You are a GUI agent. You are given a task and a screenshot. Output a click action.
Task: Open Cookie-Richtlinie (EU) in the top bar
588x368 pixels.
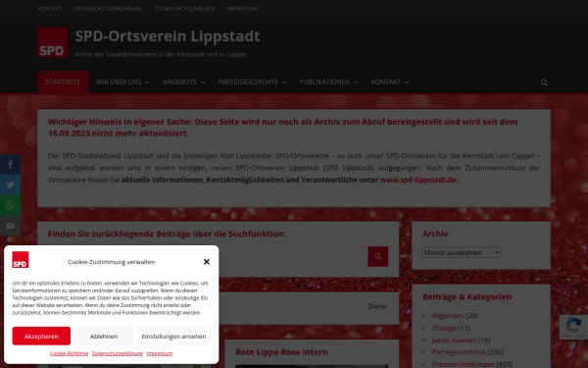184,8
